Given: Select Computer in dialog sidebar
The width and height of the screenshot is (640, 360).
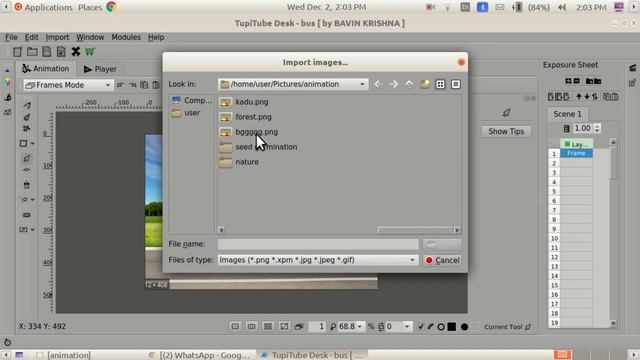Looking at the screenshot, I should pos(192,100).
